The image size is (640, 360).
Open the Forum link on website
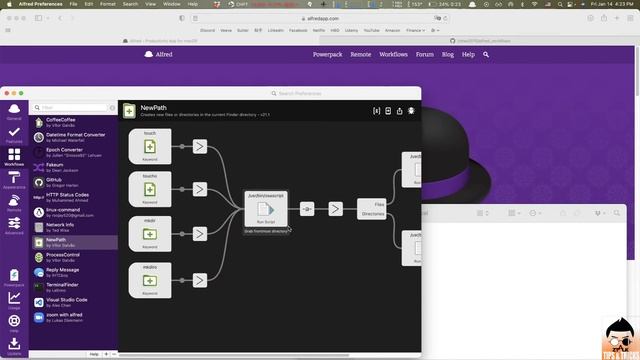(424, 54)
